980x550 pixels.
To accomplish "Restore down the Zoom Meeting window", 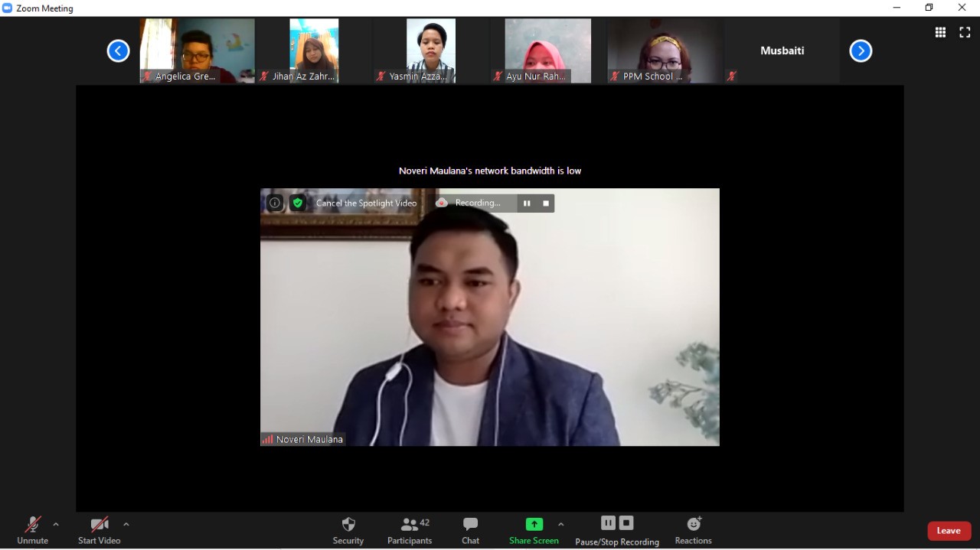I will coord(929,8).
